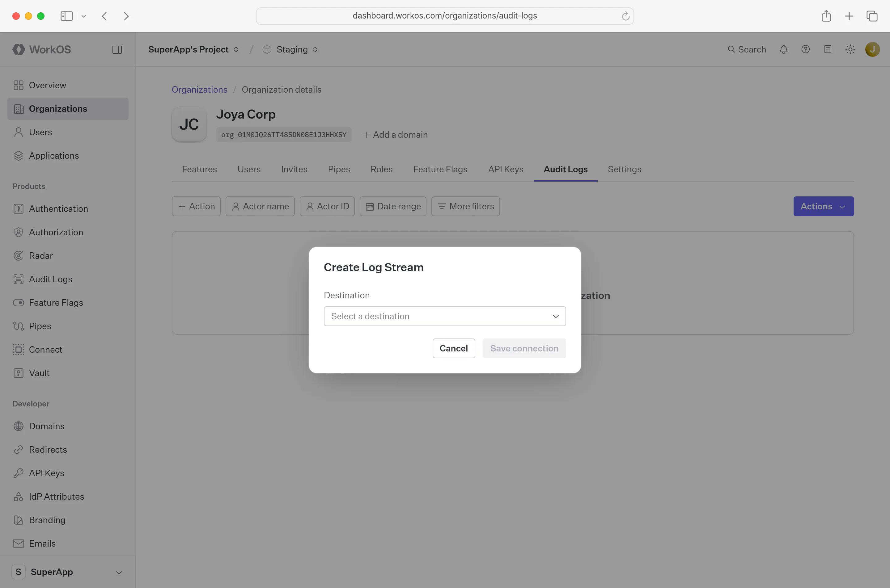
Task: Click the JC organization avatar
Action: click(189, 124)
